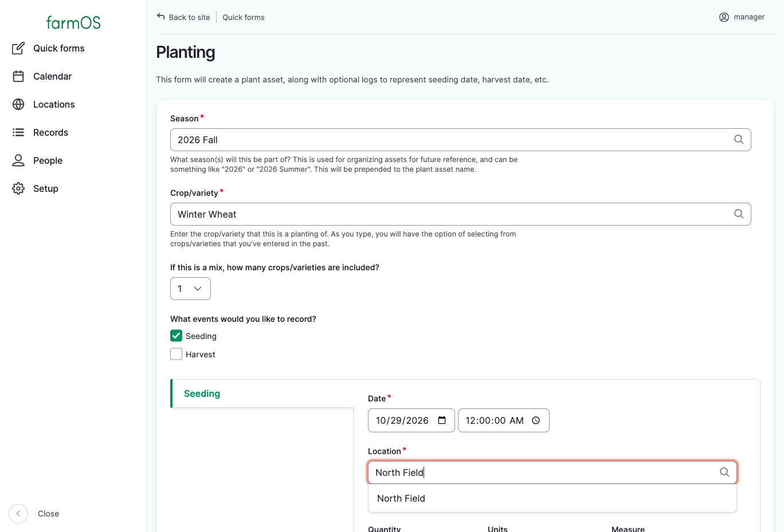
Task: Open the Quick forms breadcrumb link
Action: pyautogui.click(x=244, y=17)
